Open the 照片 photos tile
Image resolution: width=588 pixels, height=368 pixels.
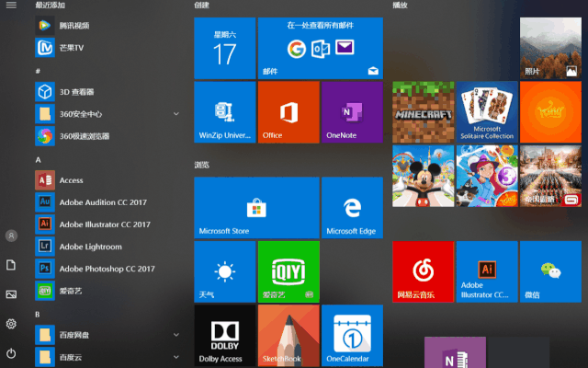(550, 48)
